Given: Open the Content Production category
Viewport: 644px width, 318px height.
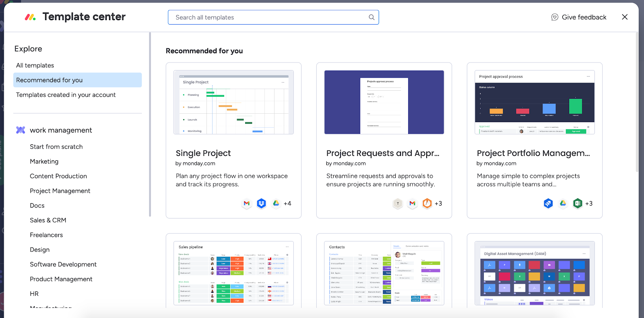Looking at the screenshot, I should (58, 176).
